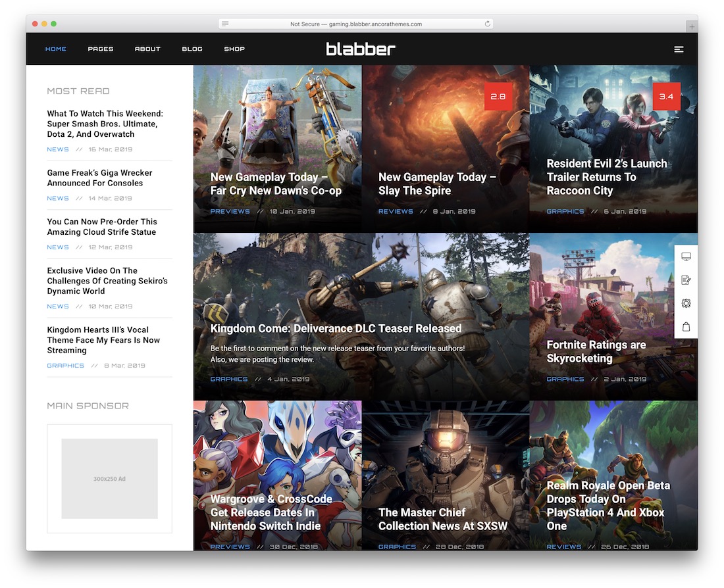Click Graphics category under Kingdom Hearts article
724x588 pixels.
pyautogui.click(x=66, y=365)
